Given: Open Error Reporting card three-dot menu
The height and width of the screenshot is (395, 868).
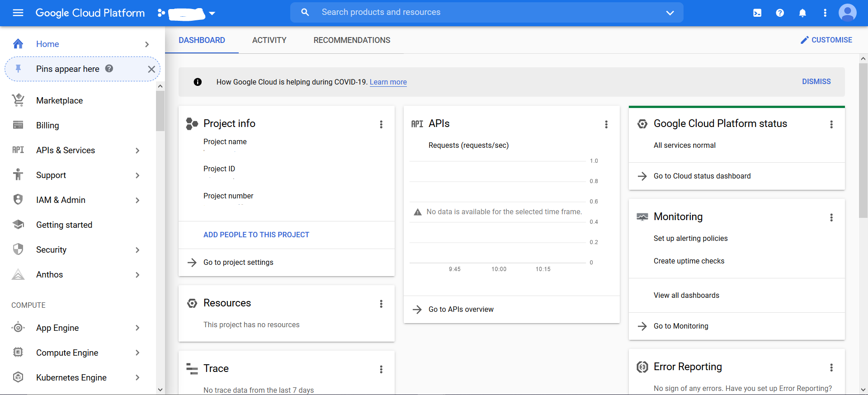Looking at the screenshot, I should point(831,367).
